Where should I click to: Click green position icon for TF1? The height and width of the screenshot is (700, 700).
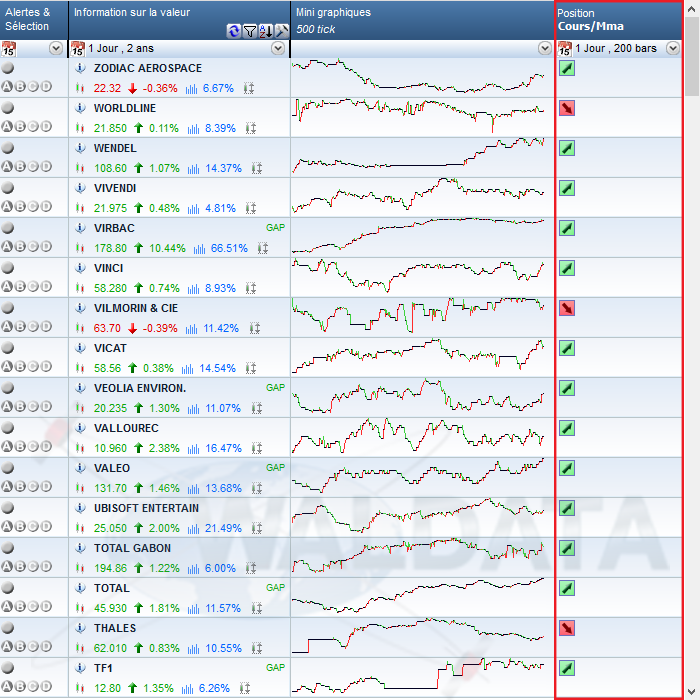coord(567,668)
